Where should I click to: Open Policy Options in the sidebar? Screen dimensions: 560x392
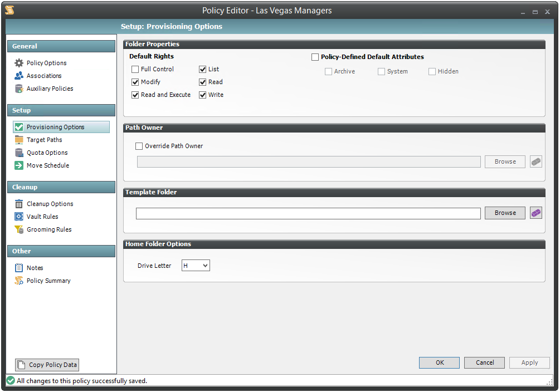[x=46, y=63]
